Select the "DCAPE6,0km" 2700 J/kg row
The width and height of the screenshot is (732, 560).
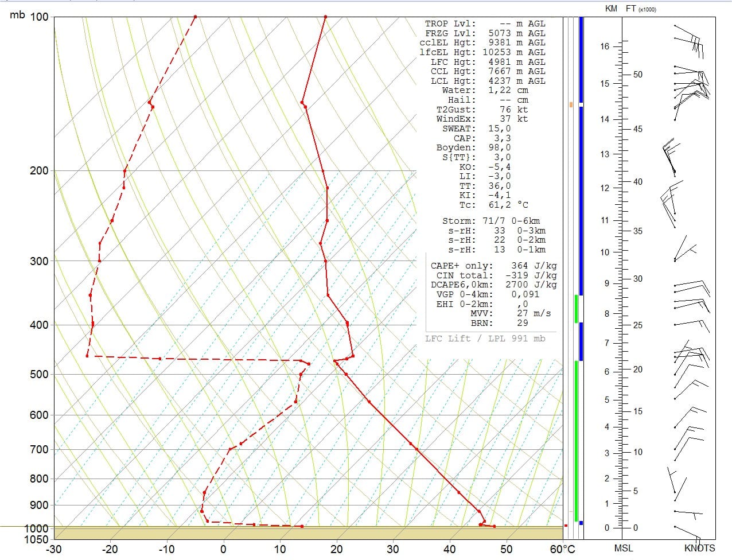pyautogui.click(x=493, y=285)
